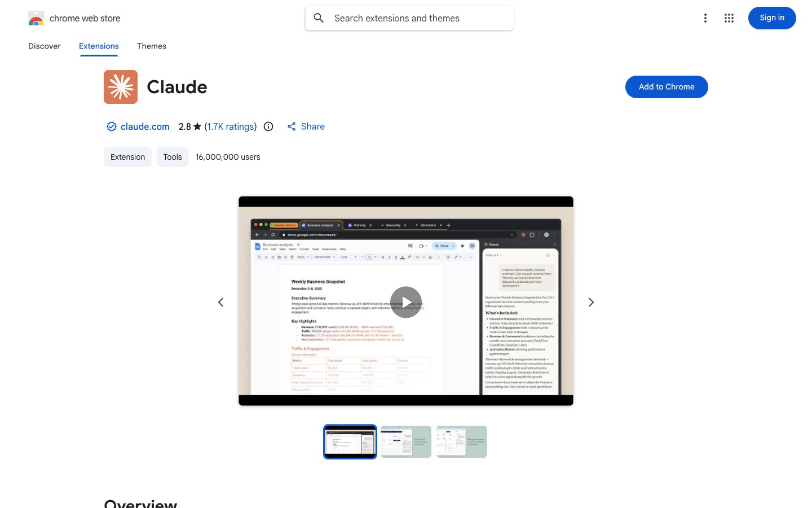Click Add to Chrome button
812x508 pixels.
coord(667,87)
